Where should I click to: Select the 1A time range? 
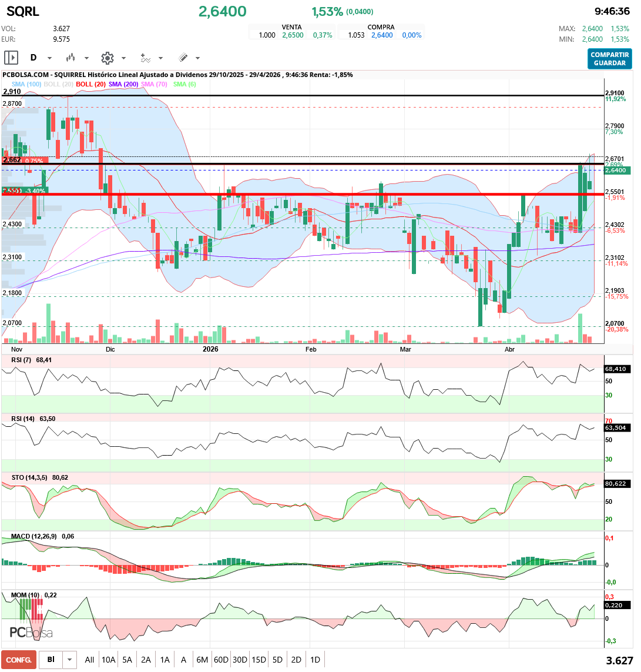pyautogui.click(x=165, y=660)
